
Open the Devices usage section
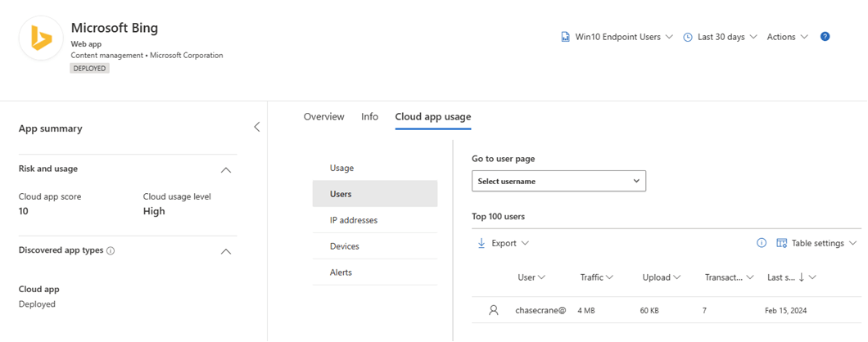pos(344,246)
